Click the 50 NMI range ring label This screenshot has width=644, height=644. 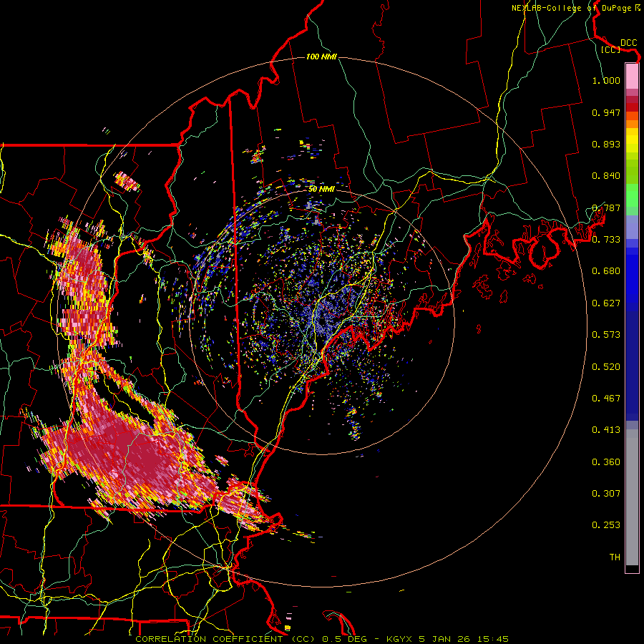tap(321, 189)
